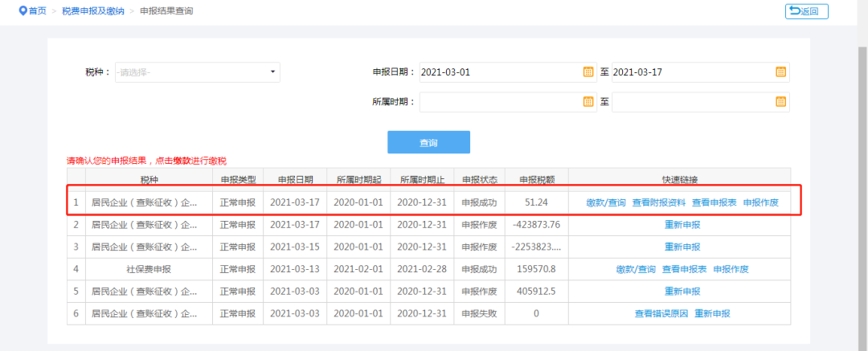Click the date 2021-03-13

pyautogui.click(x=295, y=270)
